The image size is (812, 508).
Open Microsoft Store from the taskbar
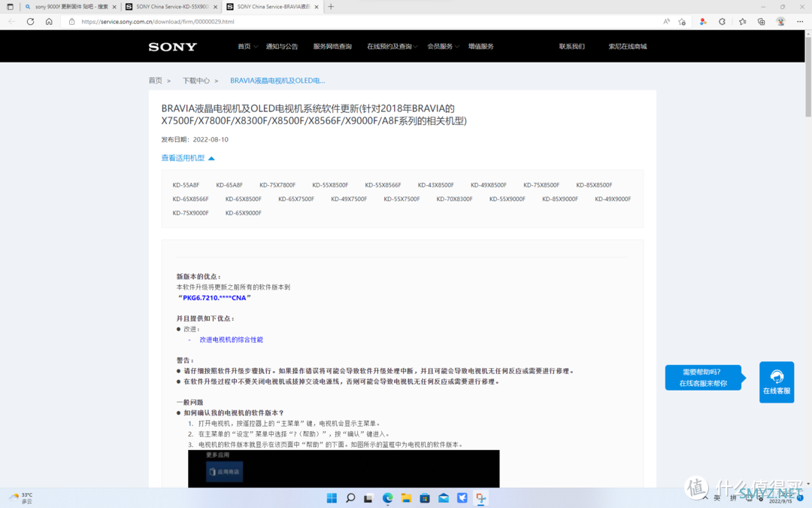coord(425,498)
